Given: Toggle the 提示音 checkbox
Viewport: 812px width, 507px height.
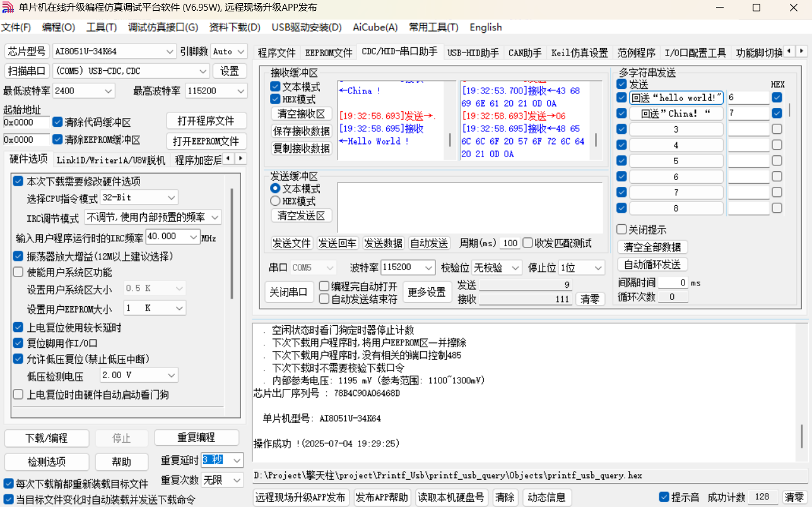Looking at the screenshot, I should pyautogui.click(x=664, y=497).
